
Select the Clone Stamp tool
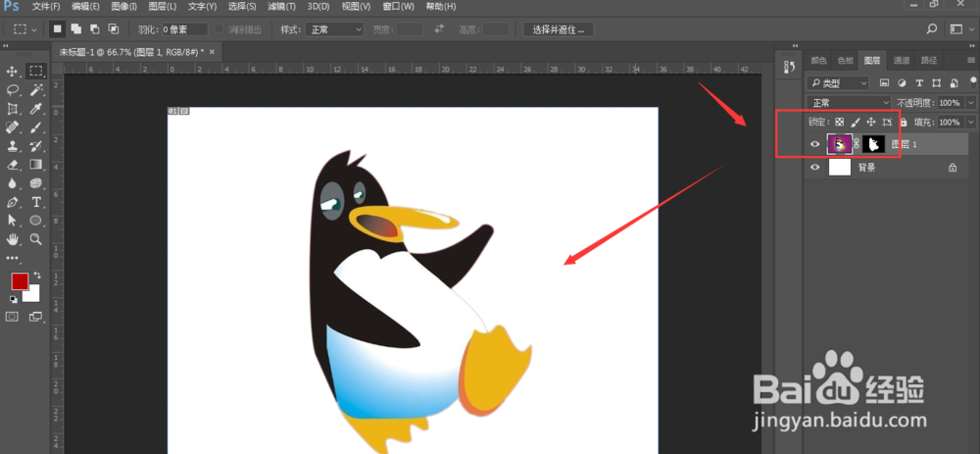click(12, 146)
